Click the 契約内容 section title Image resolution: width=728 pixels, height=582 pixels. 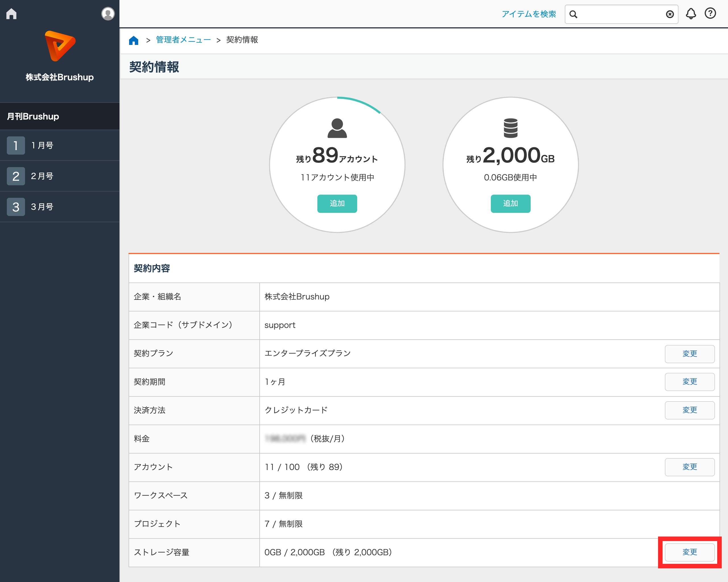(152, 269)
